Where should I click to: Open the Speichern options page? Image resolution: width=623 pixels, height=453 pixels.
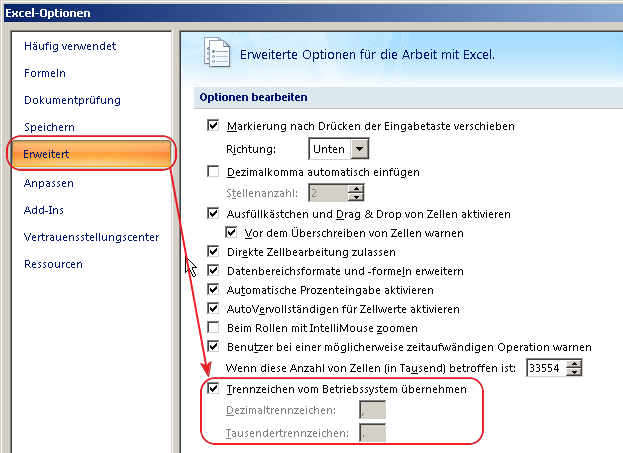click(49, 127)
